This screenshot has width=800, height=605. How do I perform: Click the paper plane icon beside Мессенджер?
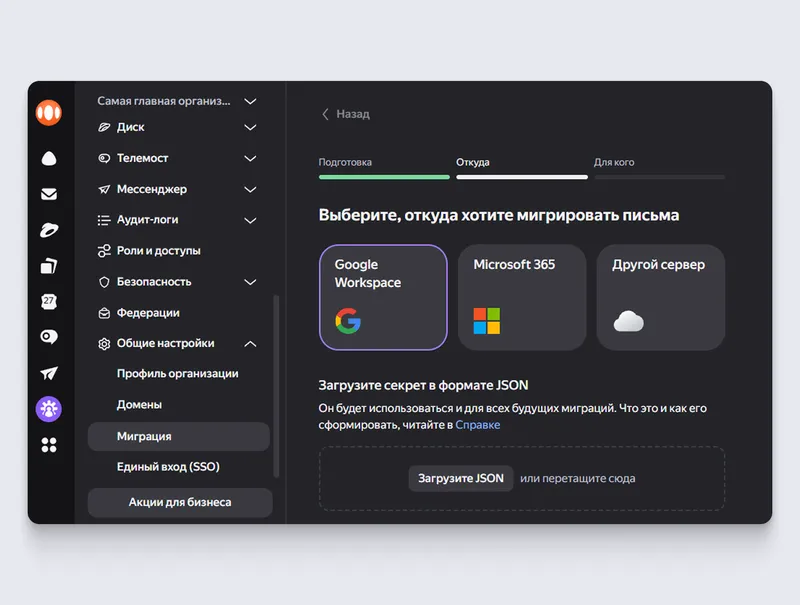point(104,189)
